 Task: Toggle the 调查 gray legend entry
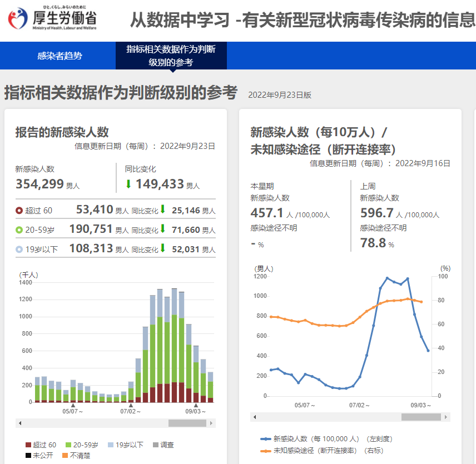(163, 445)
